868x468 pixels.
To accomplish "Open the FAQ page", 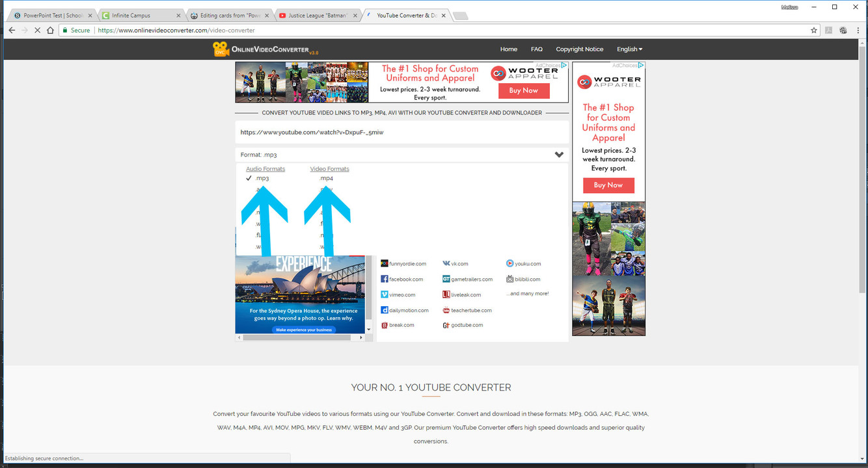I will pyautogui.click(x=537, y=49).
